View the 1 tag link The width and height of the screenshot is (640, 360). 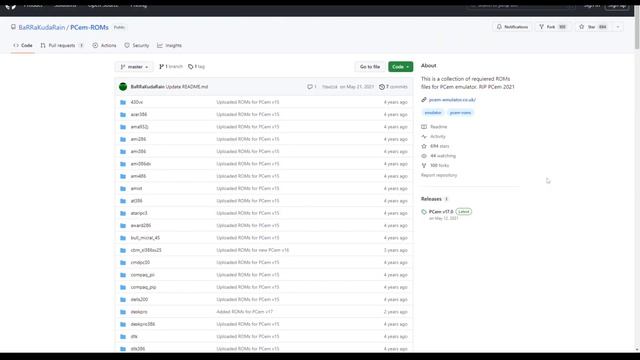click(196, 67)
